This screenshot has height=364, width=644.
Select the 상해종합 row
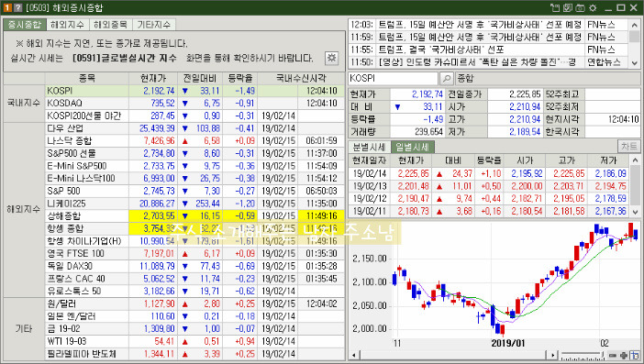194,215
